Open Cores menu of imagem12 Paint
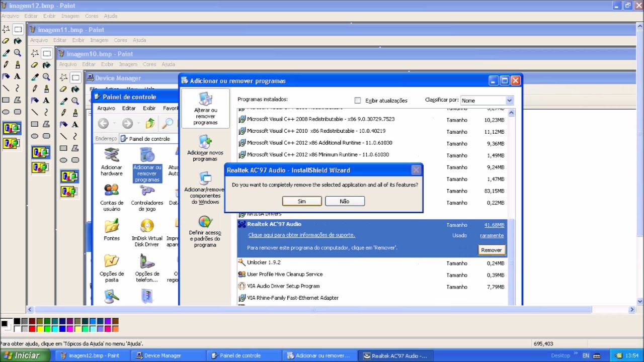This screenshot has height=362, width=644. [92, 16]
